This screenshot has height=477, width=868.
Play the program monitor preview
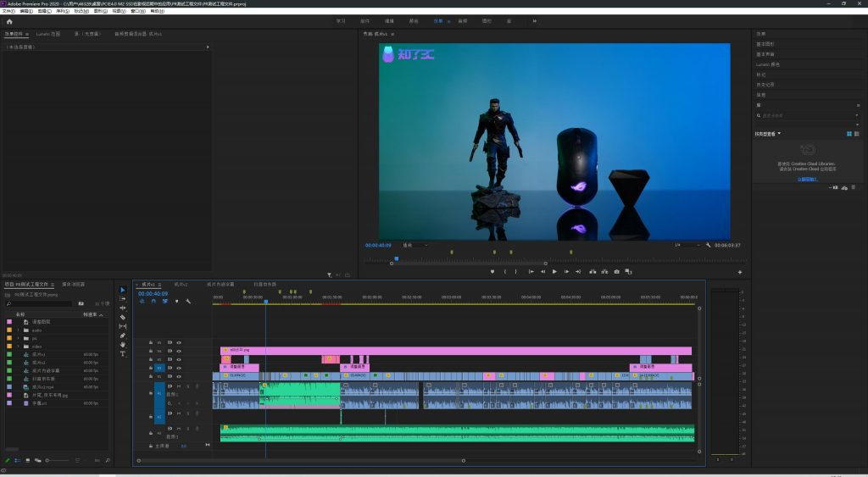554,272
